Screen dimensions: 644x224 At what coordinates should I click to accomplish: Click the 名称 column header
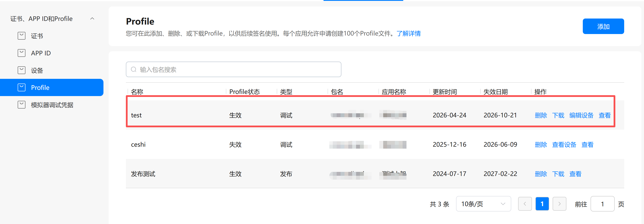137,92
